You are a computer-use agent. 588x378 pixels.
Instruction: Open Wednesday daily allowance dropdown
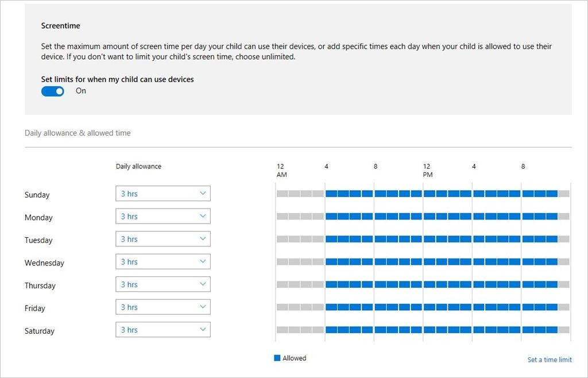click(x=163, y=262)
